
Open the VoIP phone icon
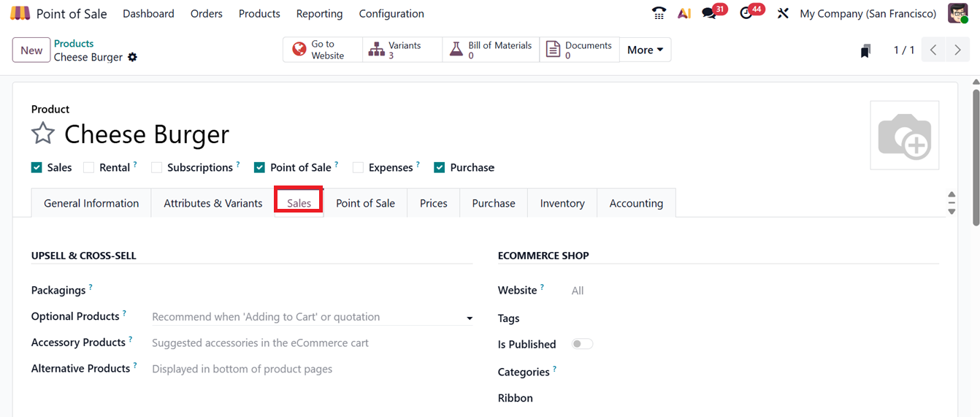659,13
